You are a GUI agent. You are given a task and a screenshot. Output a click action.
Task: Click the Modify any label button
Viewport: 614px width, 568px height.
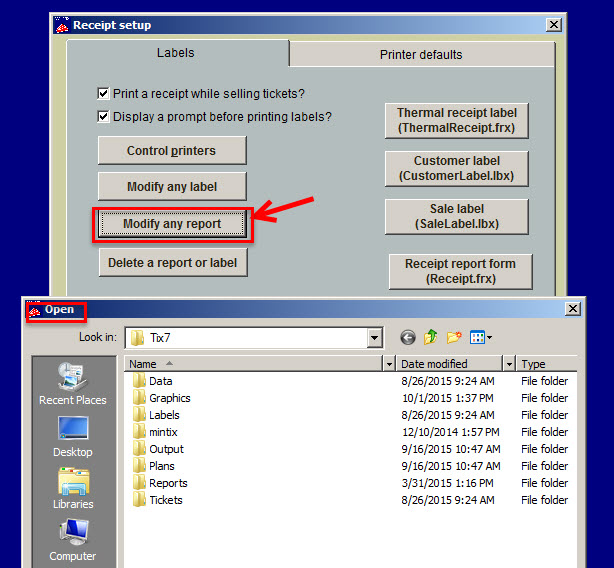pyautogui.click(x=172, y=187)
